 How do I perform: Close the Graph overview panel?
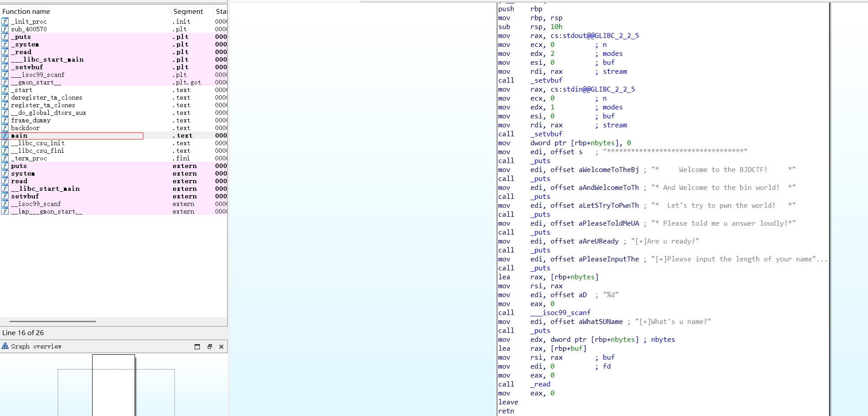point(221,347)
